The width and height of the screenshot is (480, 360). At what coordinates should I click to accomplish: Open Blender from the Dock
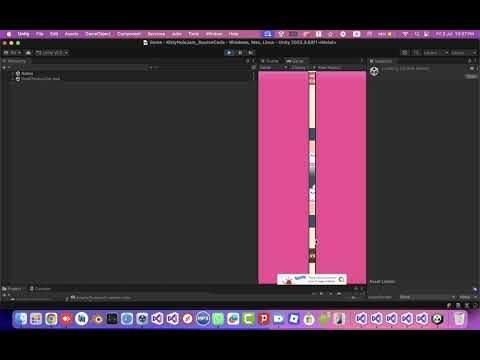pyautogui.click(x=97, y=319)
